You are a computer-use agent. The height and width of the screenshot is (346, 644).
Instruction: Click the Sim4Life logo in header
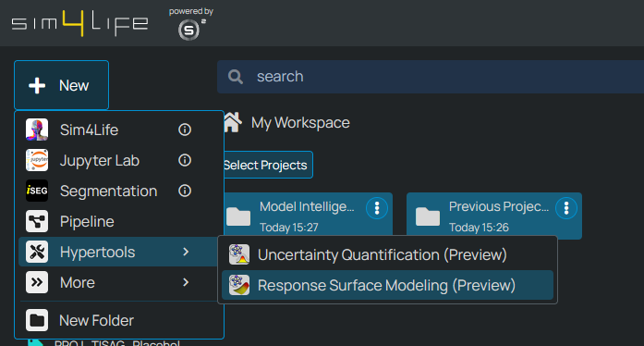point(79,23)
